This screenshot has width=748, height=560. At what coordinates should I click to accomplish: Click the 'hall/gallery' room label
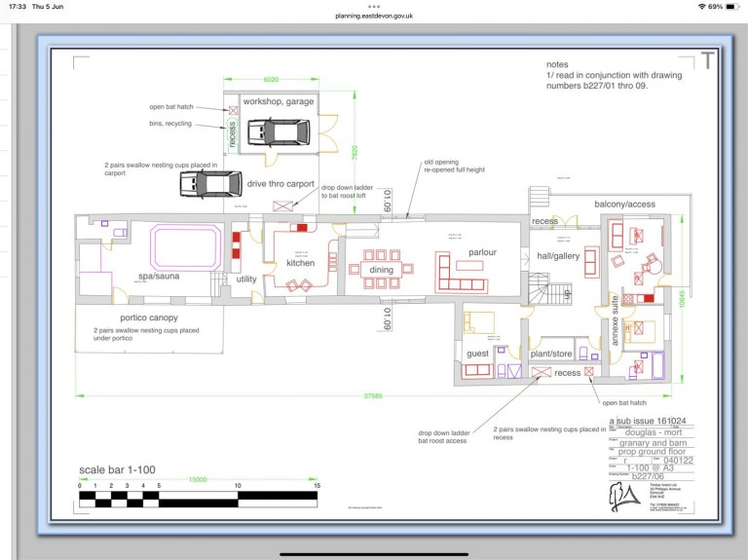[558, 256]
